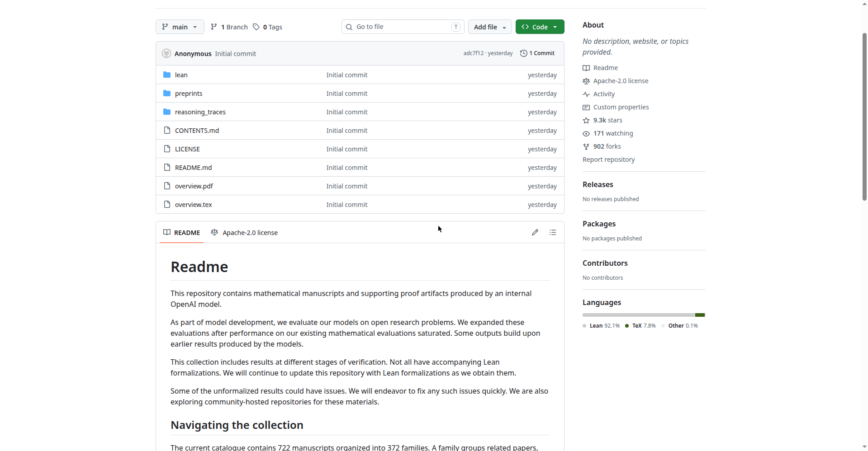Open the lean folder name
The image size is (868, 451).
click(x=181, y=75)
